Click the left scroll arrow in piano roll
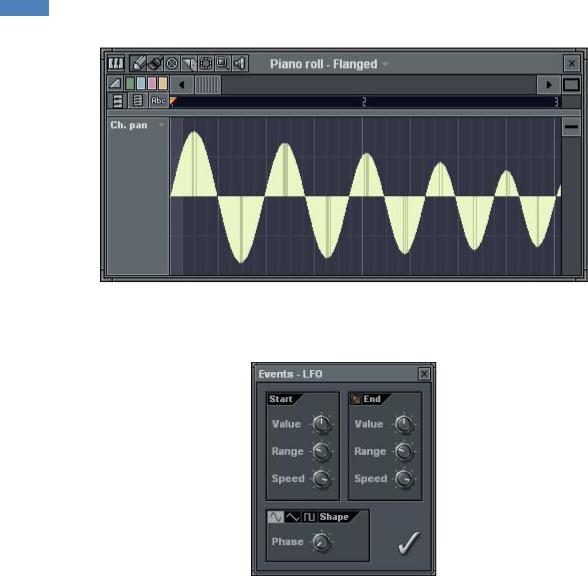This screenshot has width=588, height=576. click(x=182, y=85)
